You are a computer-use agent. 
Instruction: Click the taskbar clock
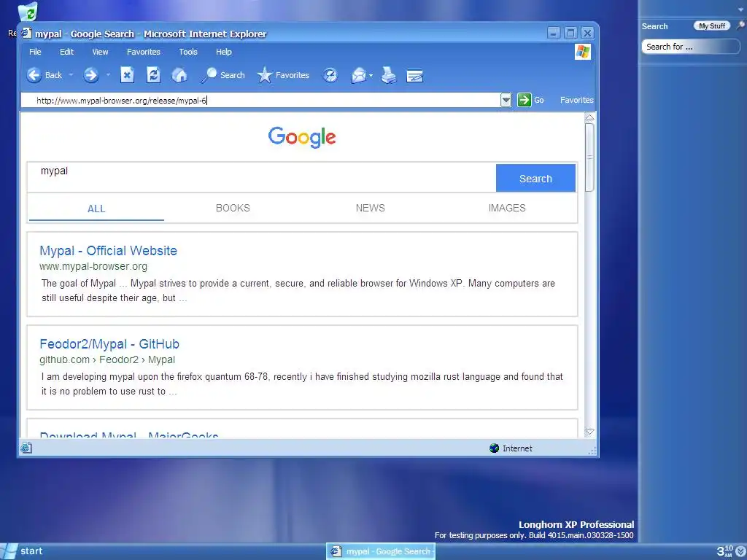pyautogui.click(x=725, y=551)
